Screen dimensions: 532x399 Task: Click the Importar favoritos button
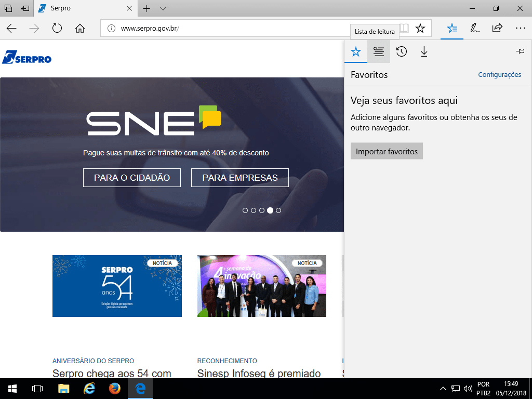click(387, 151)
